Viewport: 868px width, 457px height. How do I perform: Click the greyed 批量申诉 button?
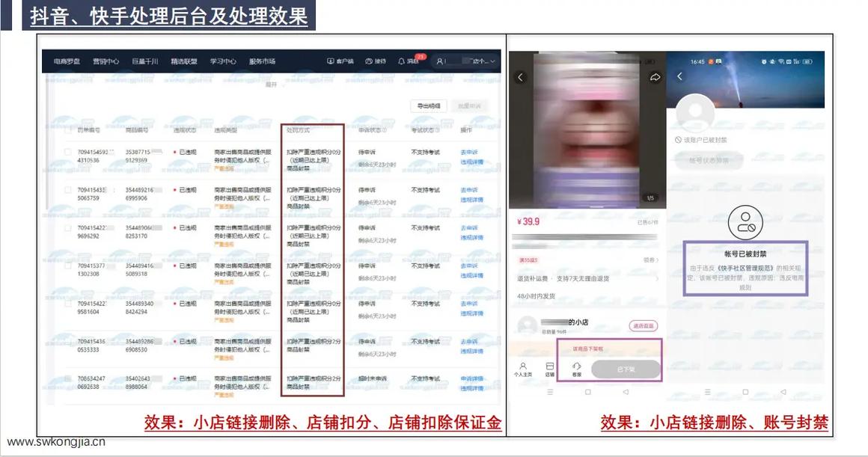click(469, 105)
